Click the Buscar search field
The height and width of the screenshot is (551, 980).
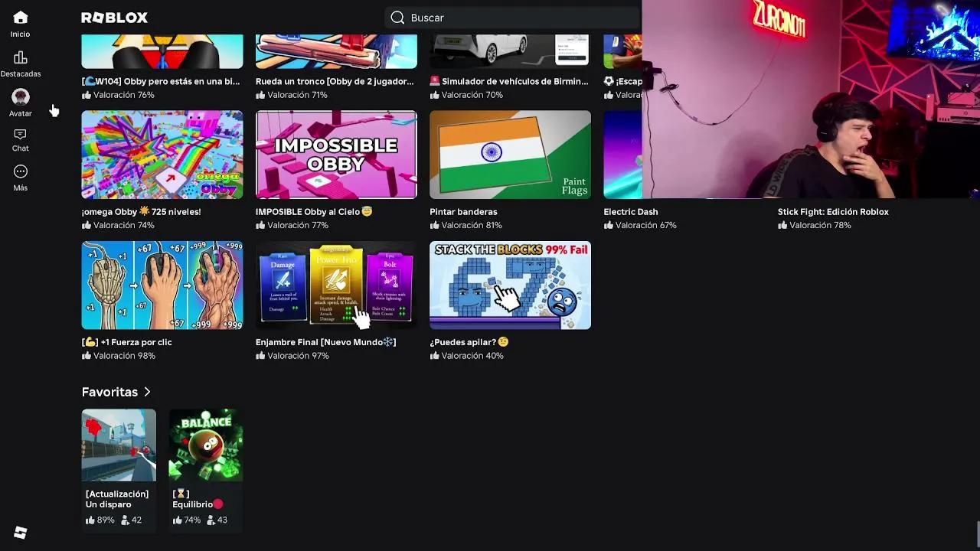[513, 18]
